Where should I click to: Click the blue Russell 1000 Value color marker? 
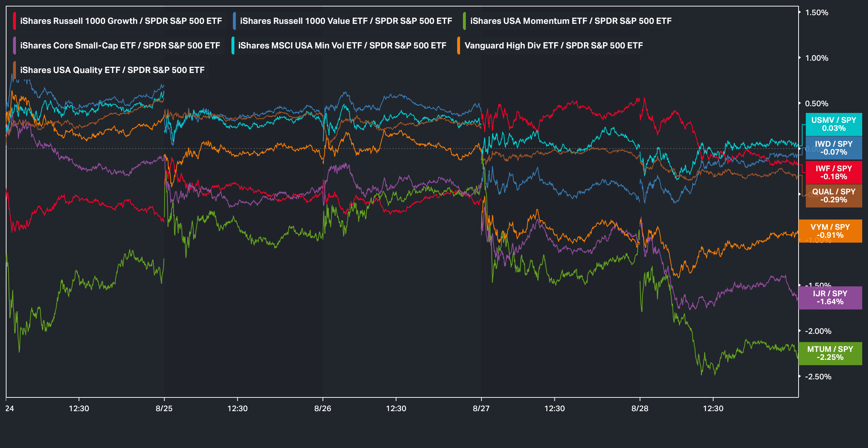click(235, 21)
